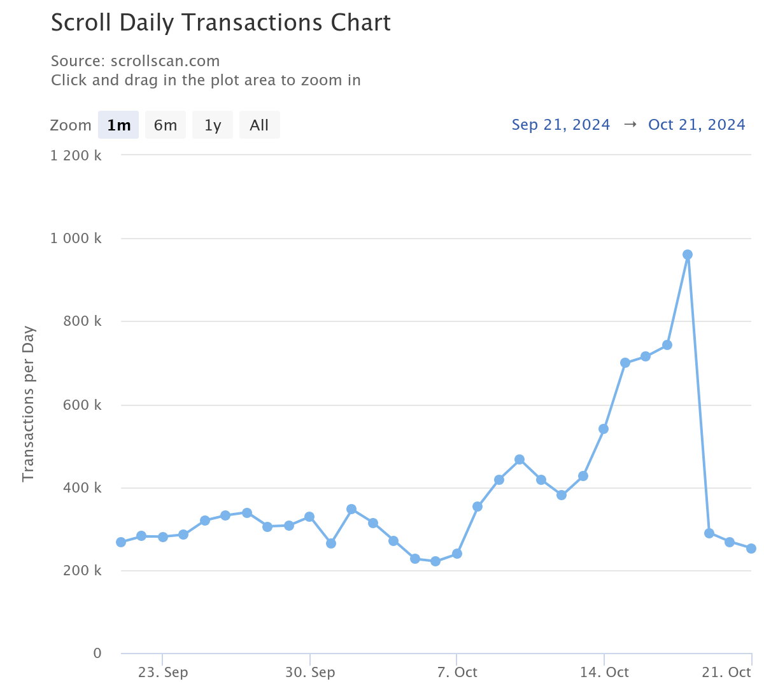764x700 pixels.
Task: Click the "23. Sep" axis label
Action: [x=163, y=672]
